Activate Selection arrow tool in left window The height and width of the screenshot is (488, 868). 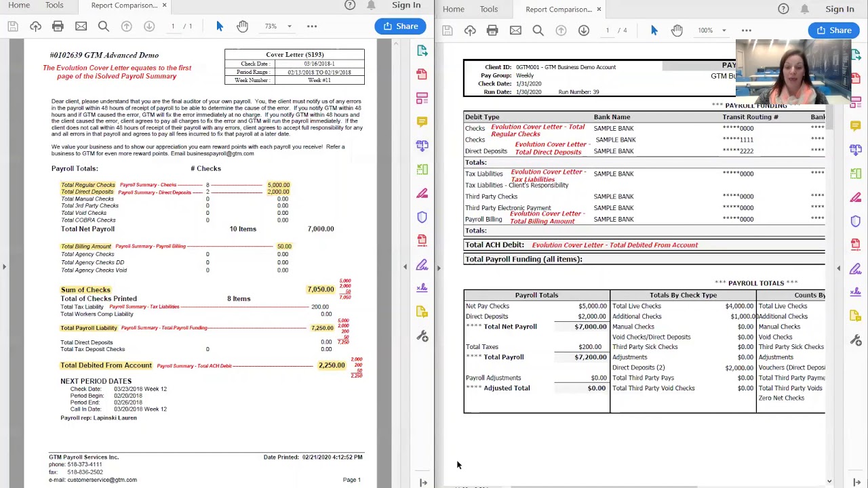point(220,26)
